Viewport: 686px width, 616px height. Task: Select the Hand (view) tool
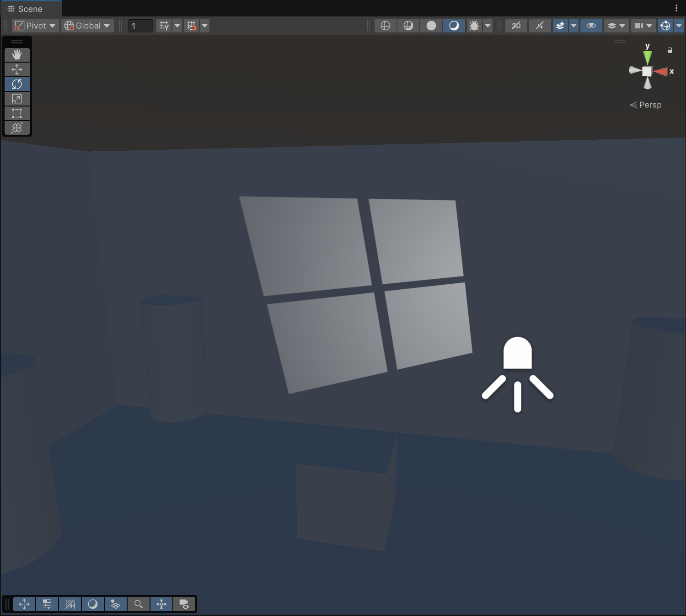point(17,55)
